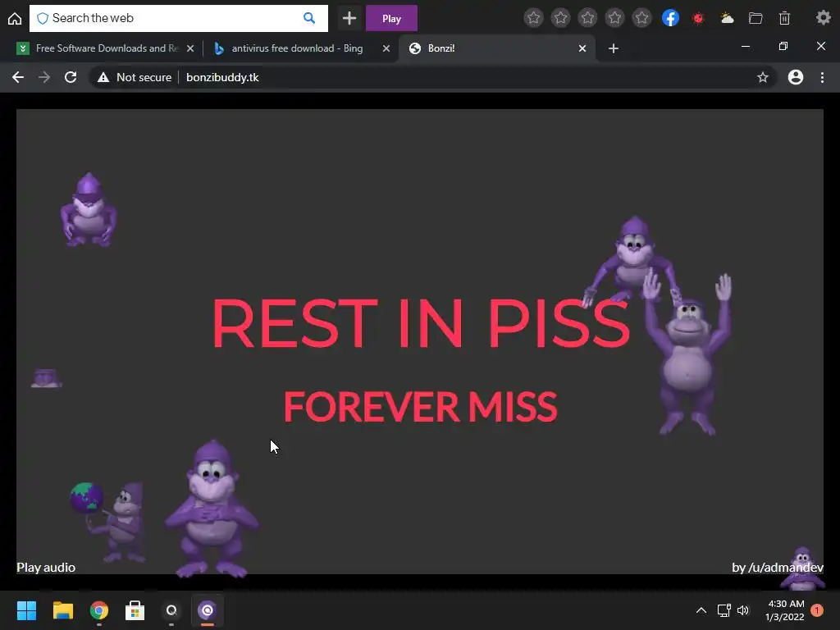The image size is (840, 630).
Task: Click the REST IN PISS heading
Action: [x=421, y=323]
